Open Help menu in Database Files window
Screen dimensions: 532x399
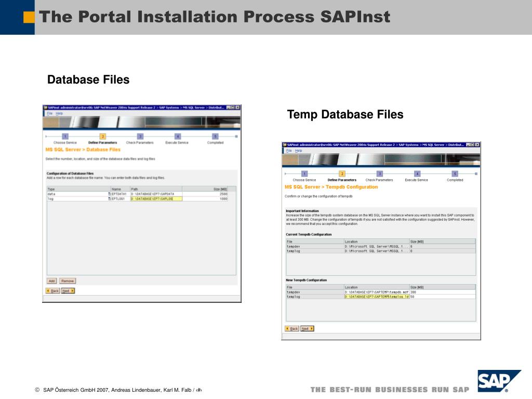[x=59, y=113]
